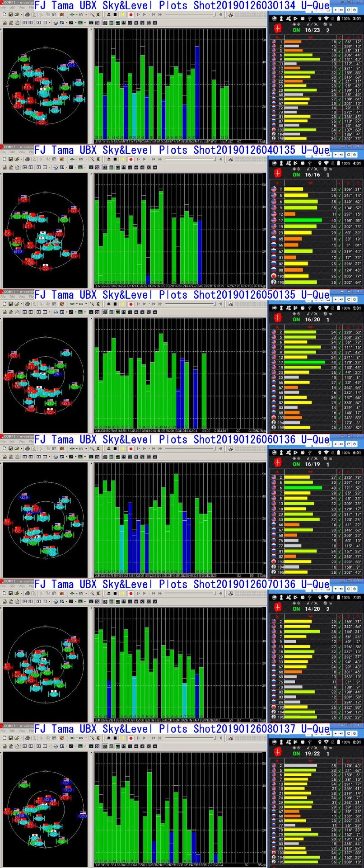Click satellite G22 in the 3:01 sky view
The height and width of the screenshot is (868, 364).
click(71, 65)
